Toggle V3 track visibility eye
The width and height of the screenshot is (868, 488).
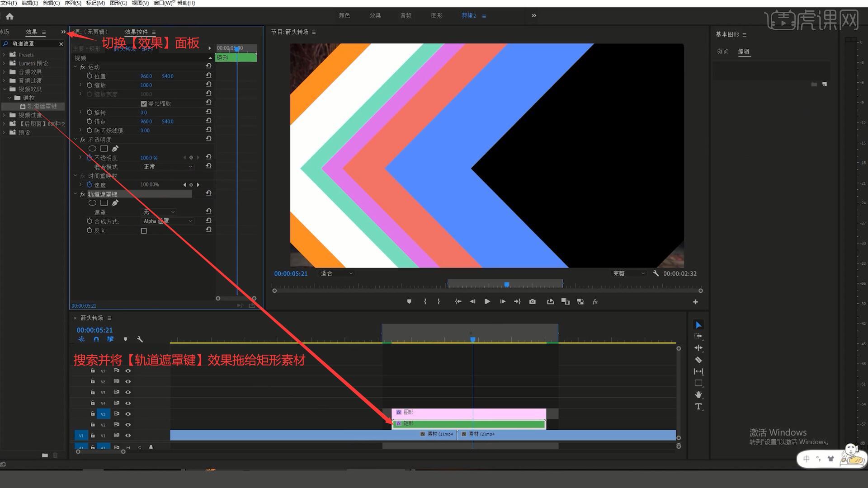tap(128, 414)
